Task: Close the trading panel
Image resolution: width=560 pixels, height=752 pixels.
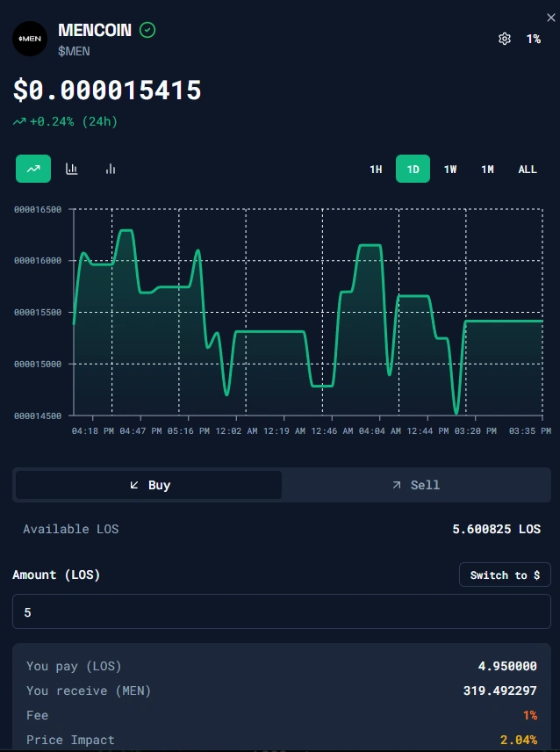Action: pos(550,18)
